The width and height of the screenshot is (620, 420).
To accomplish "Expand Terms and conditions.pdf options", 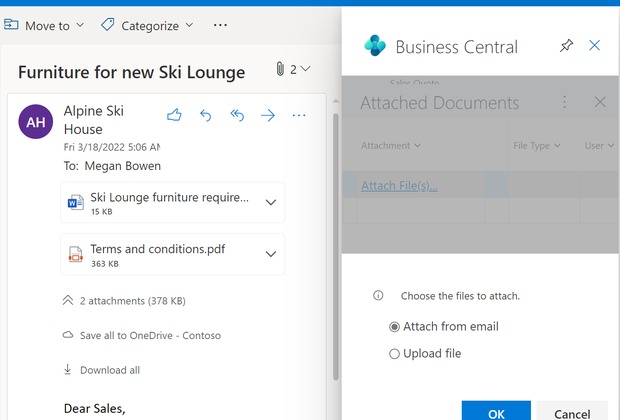I will (x=271, y=254).
